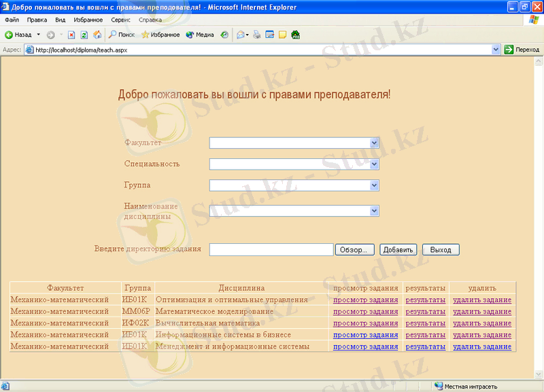The height and width of the screenshot is (392, 544).
Task: Open the Наименование дисциплины dropdown
Action: [x=374, y=211]
